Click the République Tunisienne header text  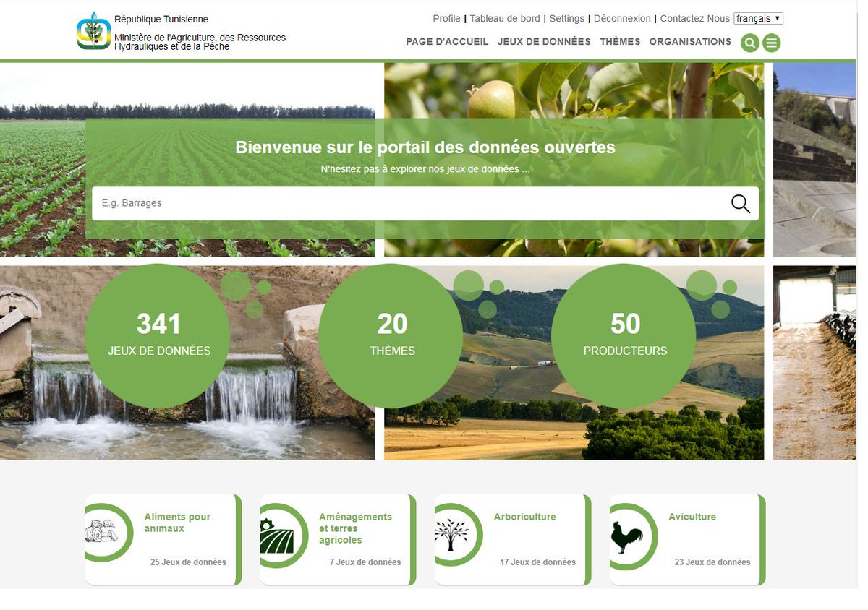coord(161,20)
